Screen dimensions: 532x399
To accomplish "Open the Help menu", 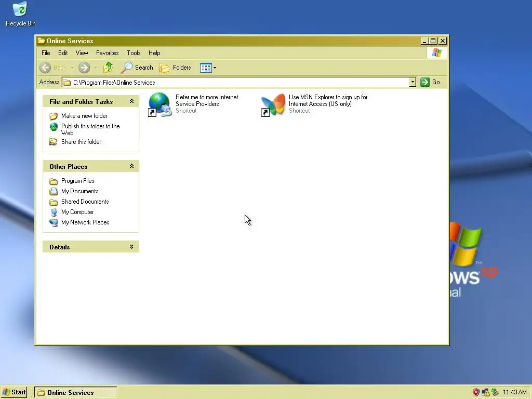I will tap(154, 53).
